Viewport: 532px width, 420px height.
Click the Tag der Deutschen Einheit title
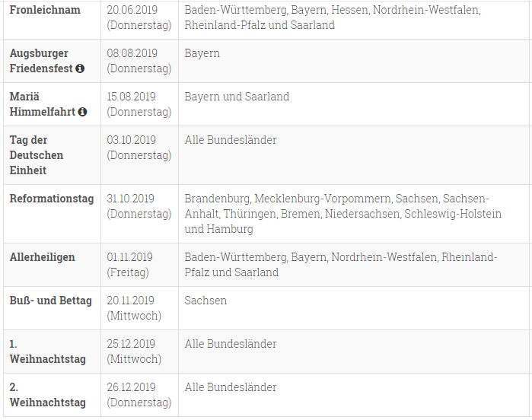37,155
